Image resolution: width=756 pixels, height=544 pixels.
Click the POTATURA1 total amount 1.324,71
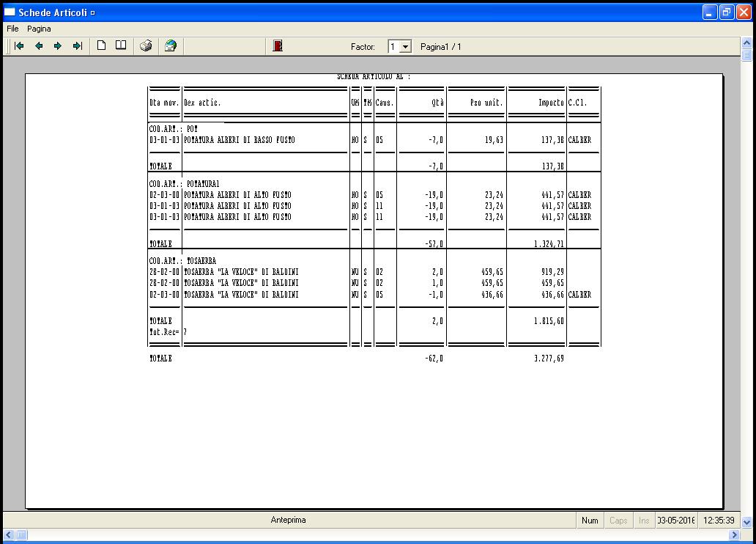[549, 244]
